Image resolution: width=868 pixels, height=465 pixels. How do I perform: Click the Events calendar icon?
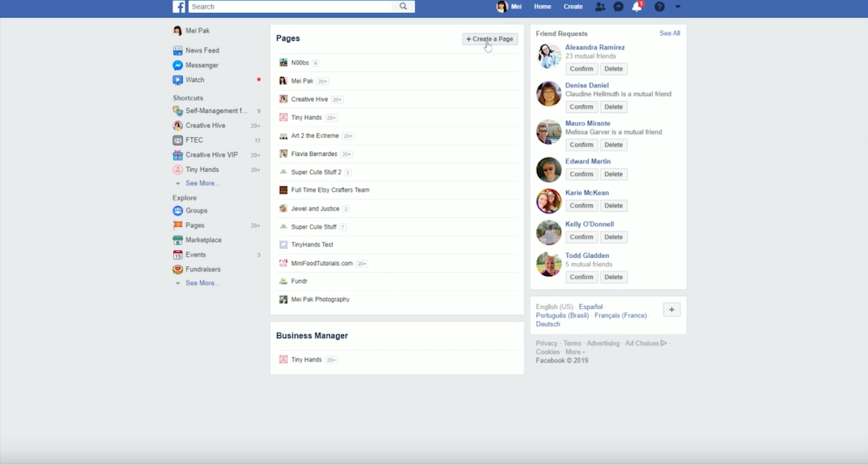[x=177, y=254]
